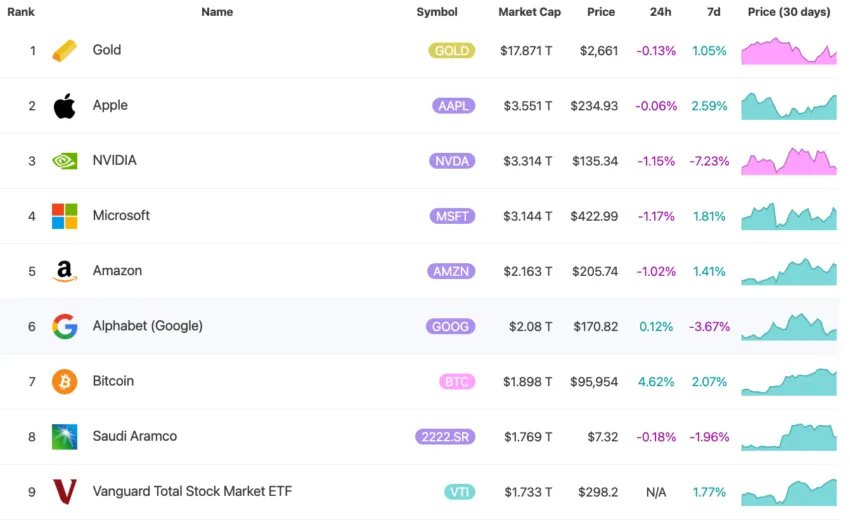Click the Bitcoin logo icon

64,381
